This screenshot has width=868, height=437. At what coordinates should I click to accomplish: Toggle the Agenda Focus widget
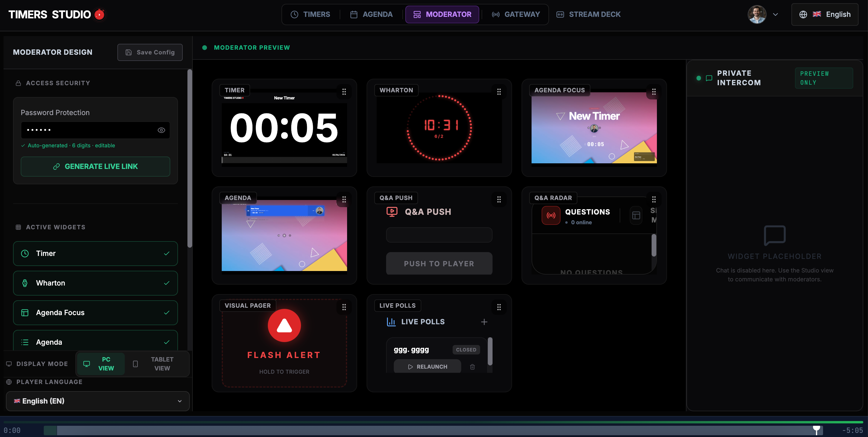pyautogui.click(x=95, y=313)
